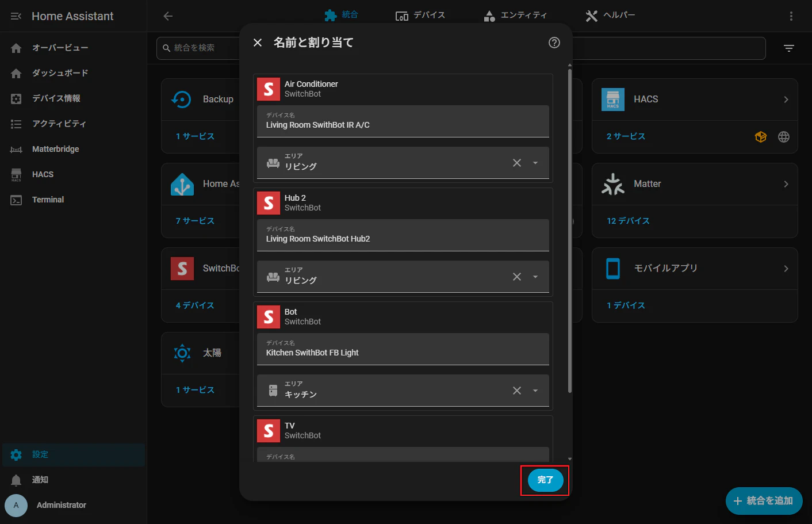Open the 2 サービス link under HACS

coord(626,136)
